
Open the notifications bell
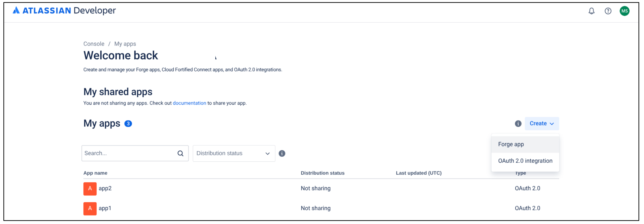point(591,11)
